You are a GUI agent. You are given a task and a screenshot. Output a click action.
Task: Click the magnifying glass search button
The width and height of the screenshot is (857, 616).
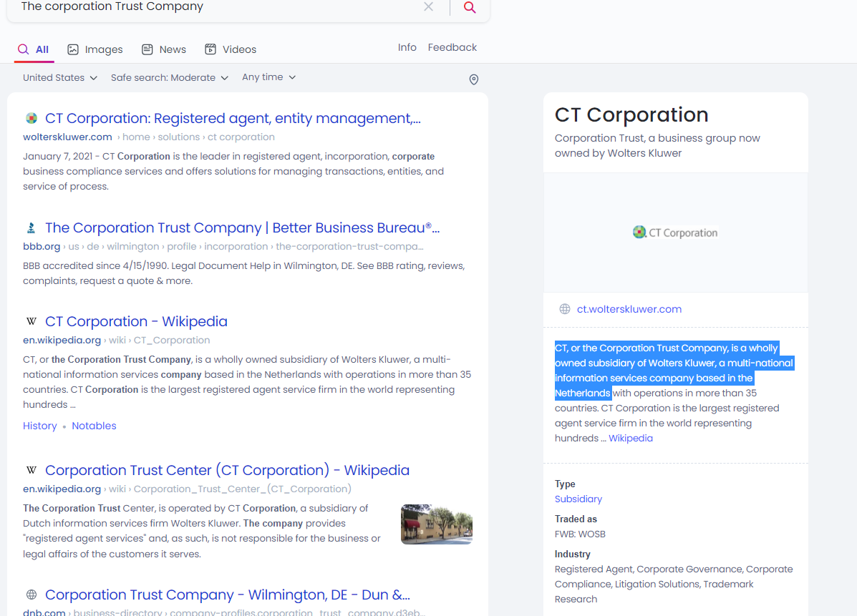click(470, 7)
